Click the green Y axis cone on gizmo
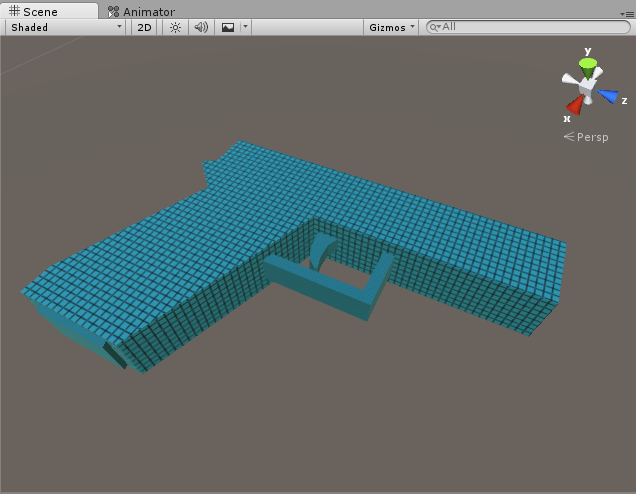The width and height of the screenshot is (636, 494). click(x=588, y=66)
